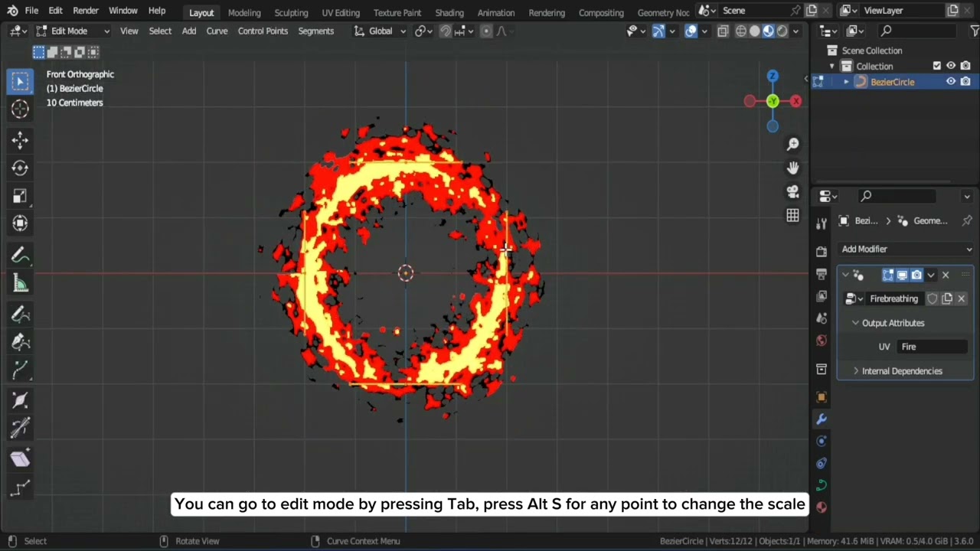The image size is (980, 551).
Task: Hide BezierCircle in viewport via eye icon
Action: (951, 81)
